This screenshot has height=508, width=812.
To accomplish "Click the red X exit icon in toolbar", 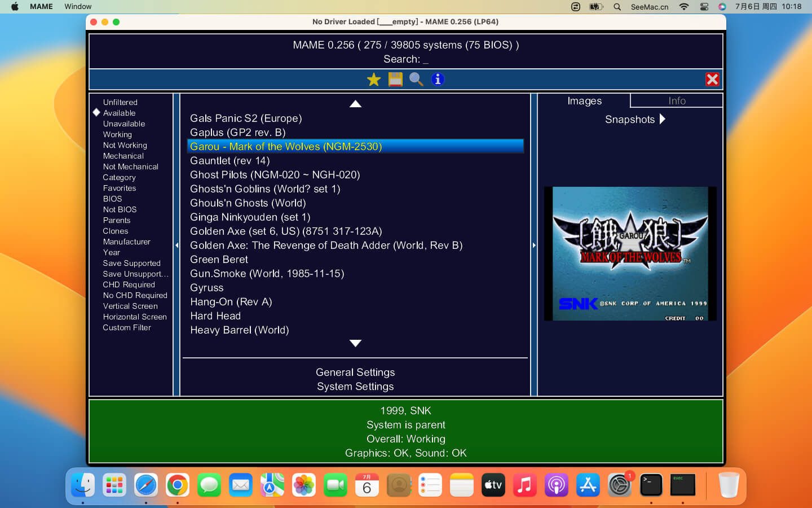I will 712,80.
